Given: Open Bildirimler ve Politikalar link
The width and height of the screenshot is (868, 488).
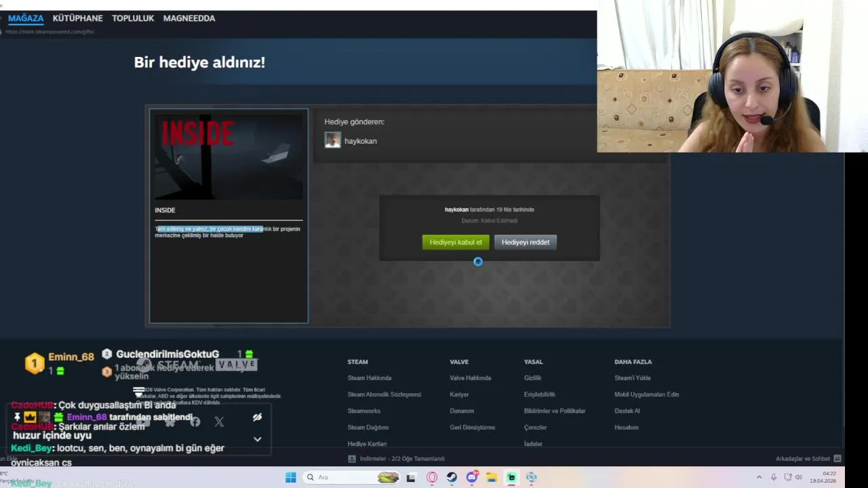Looking at the screenshot, I should (x=555, y=411).
